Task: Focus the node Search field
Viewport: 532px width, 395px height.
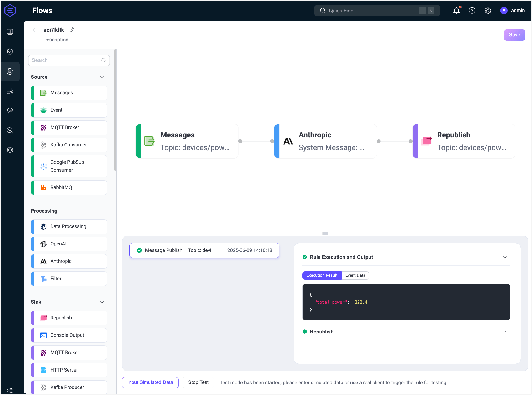Action: click(x=66, y=60)
